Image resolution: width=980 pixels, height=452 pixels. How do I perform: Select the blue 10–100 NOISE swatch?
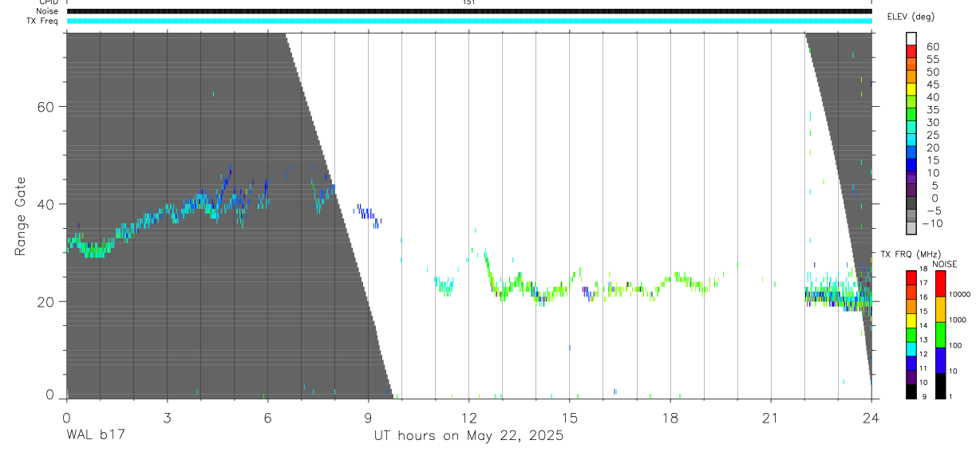[x=941, y=360]
